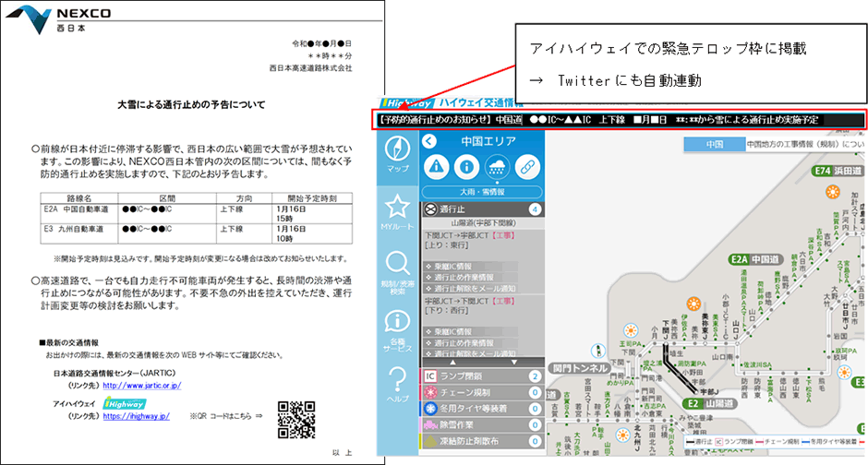Open 規制/渋滞検索 magnifier icon

(397, 263)
